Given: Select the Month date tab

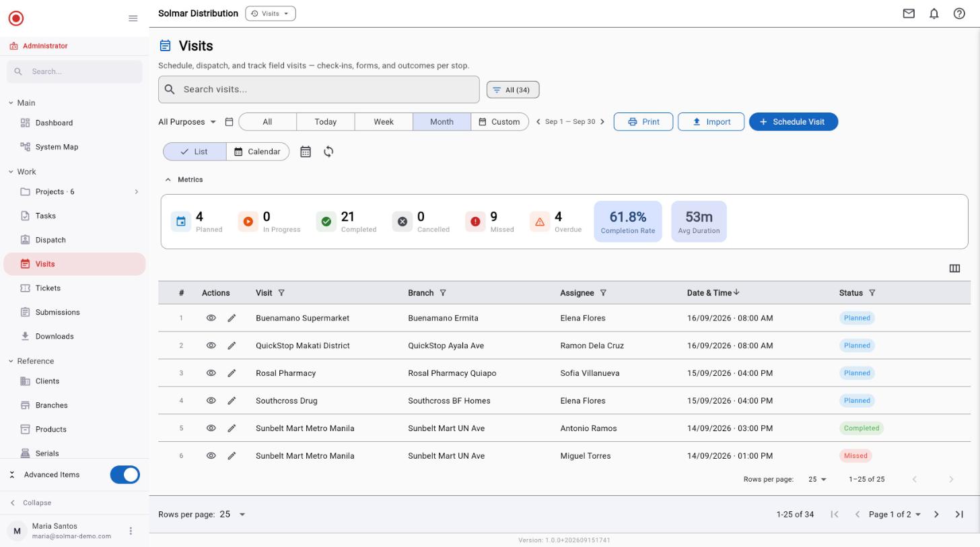Looking at the screenshot, I should pyautogui.click(x=442, y=122).
